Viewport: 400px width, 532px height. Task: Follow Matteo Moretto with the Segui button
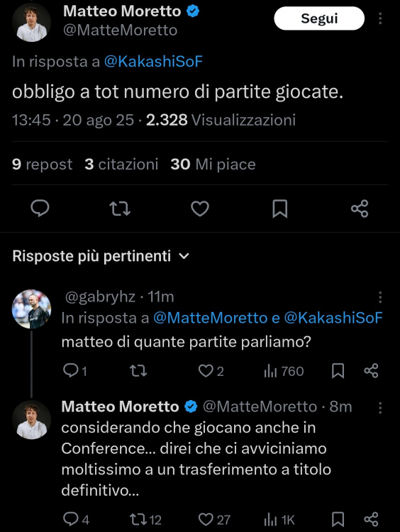point(319,18)
